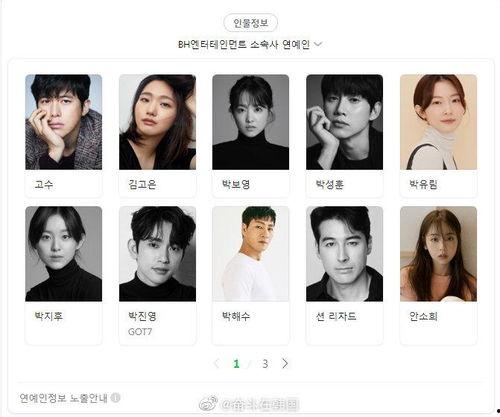Expand the BH엔터테인먼트 소속사 연예인 dropdown chevron
The height and width of the screenshot is (417, 500).
318,44
